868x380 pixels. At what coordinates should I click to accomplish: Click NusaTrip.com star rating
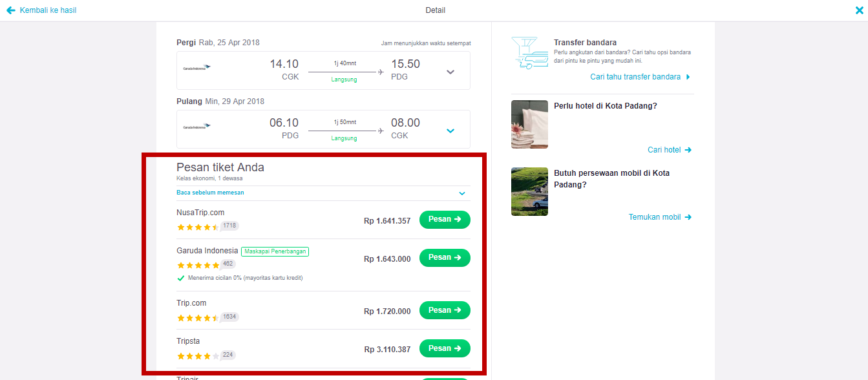click(x=198, y=227)
